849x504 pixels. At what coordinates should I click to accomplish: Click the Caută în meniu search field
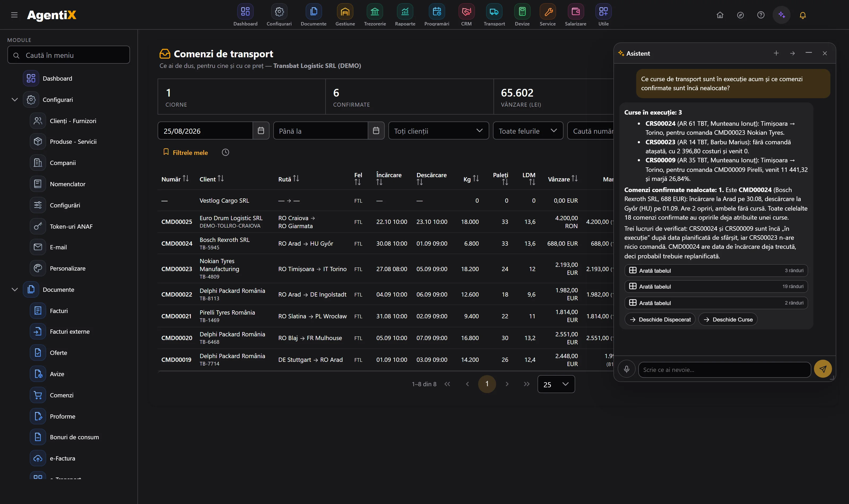coord(69,55)
